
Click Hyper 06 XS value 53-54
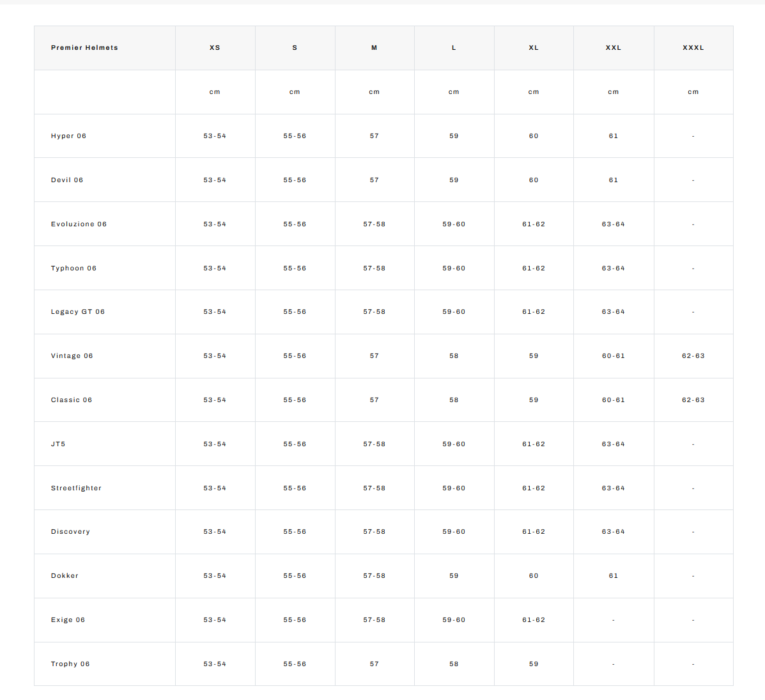pyautogui.click(x=215, y=136)
